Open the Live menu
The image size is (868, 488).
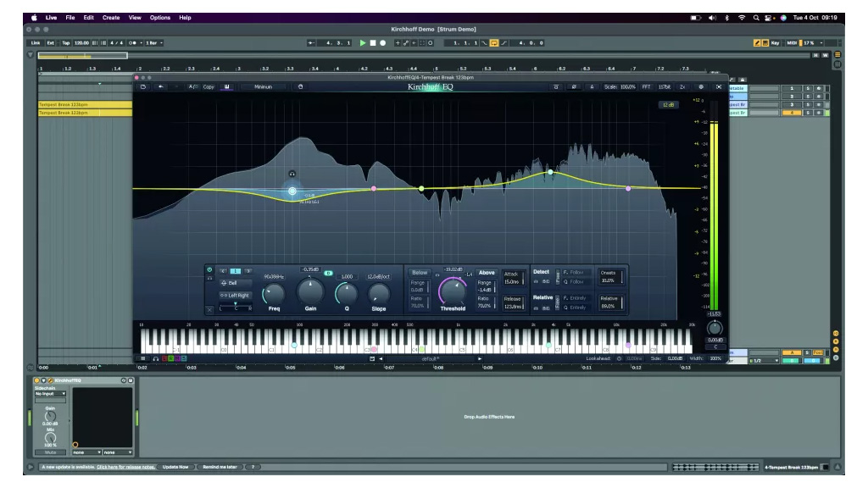(51, 18)
